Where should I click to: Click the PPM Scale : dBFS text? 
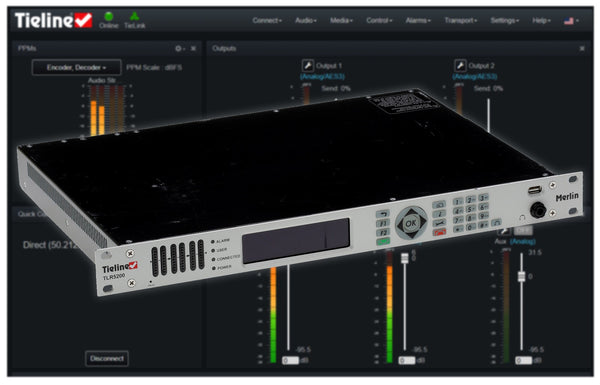[x=154, y=68]
